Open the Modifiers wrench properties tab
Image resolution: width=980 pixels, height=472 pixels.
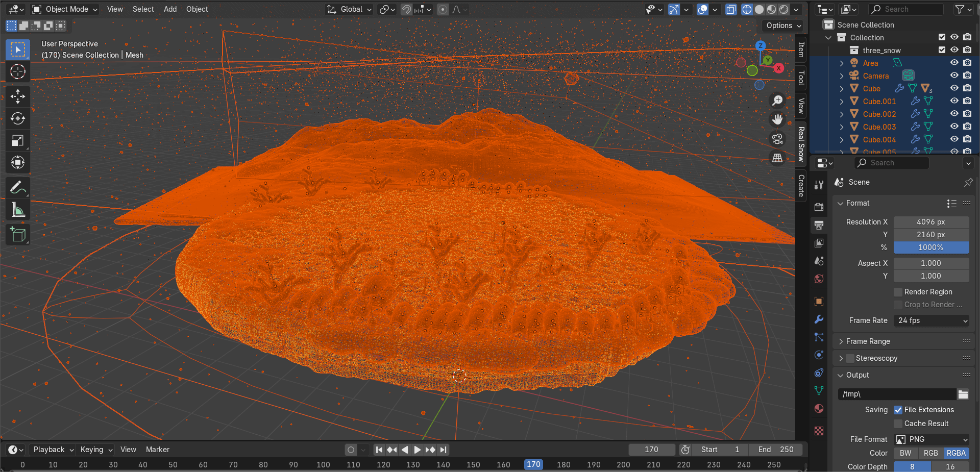819,319
